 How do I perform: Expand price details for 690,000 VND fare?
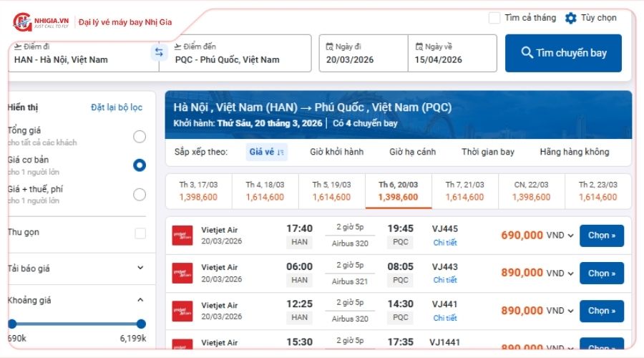pos(570,236)
